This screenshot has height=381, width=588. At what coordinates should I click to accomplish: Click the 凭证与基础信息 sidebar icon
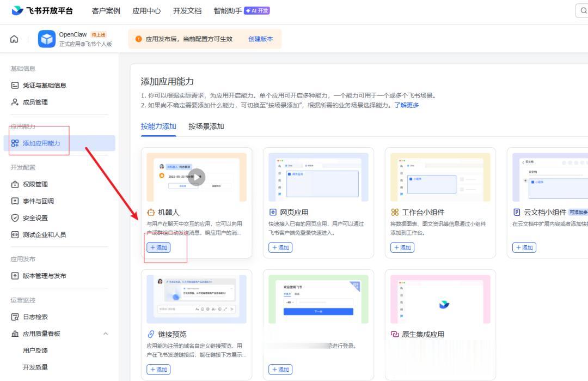coord(15,85)
